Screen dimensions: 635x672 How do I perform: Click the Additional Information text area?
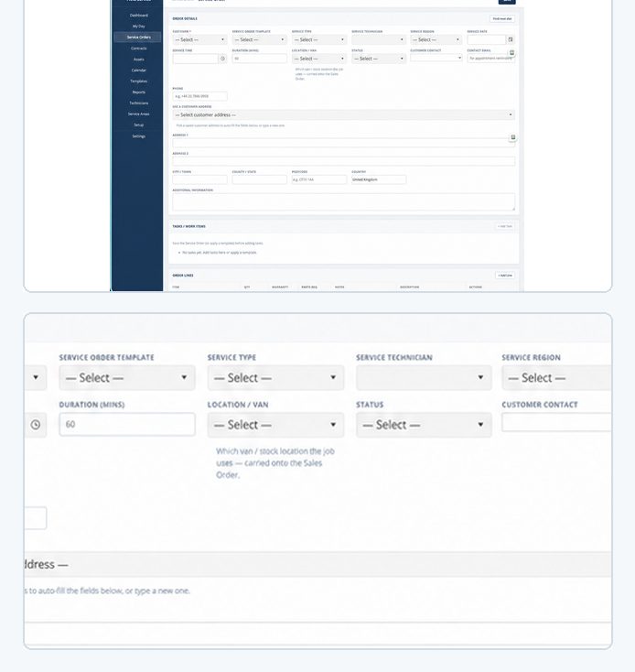(x=343, y=201)
